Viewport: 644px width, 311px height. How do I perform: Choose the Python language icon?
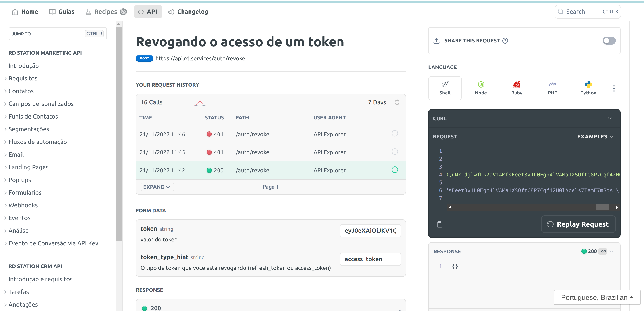588,88
